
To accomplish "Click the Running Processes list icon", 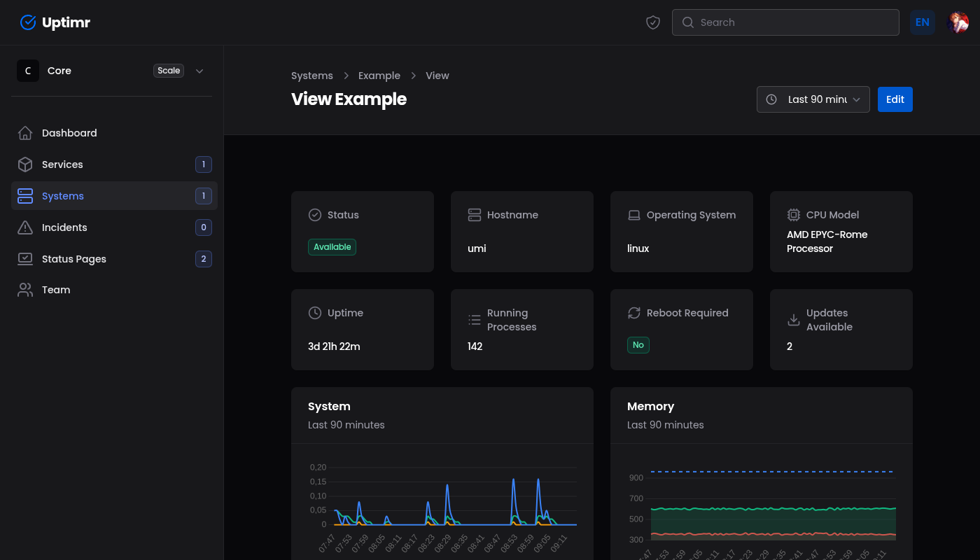I will 475,320.
